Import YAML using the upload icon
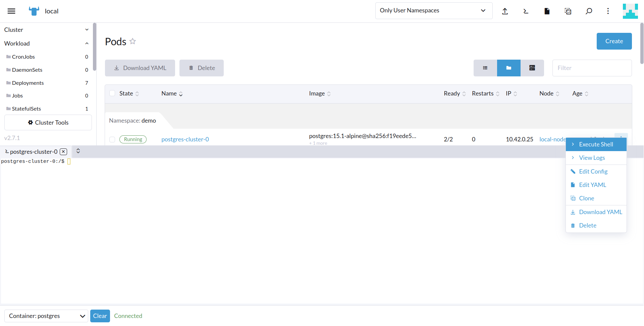The width and height of the screenshot is (644, 326). (505, 11)
